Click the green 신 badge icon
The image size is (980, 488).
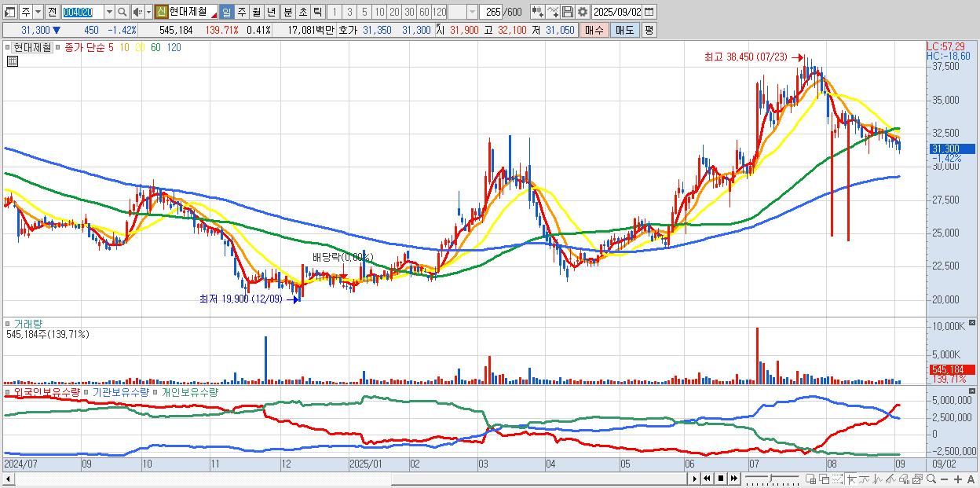pos(161,12)
